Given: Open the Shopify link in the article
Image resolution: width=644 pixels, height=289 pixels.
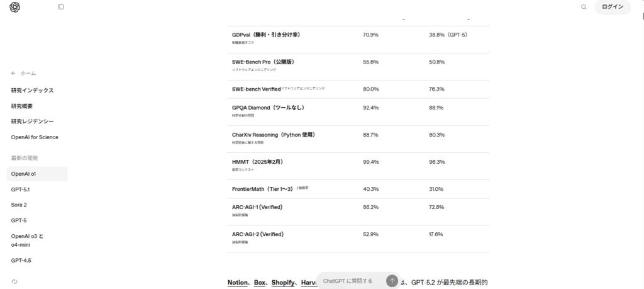Looking at the screenshot, I should click(x=283, y=283).
